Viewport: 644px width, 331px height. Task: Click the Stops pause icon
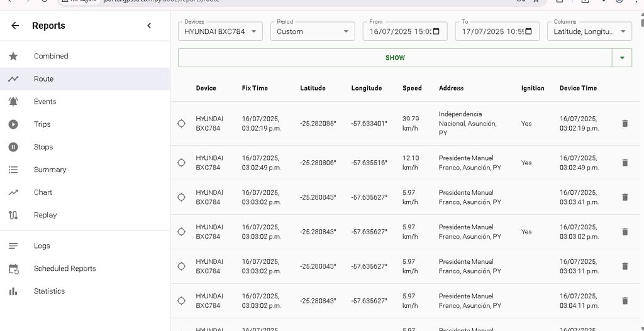[13, 147]
